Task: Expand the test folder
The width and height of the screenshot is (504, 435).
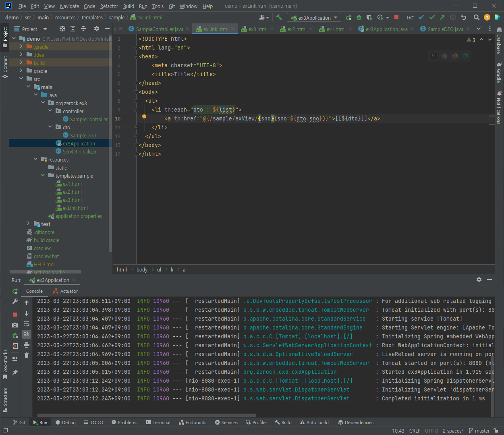Action: [x=28, y=224]
